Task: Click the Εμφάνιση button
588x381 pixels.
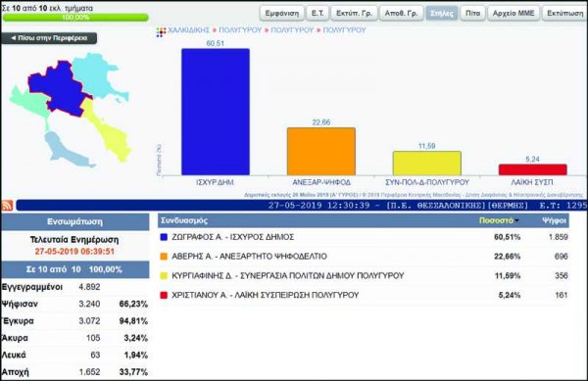Action: pos(282,13)
